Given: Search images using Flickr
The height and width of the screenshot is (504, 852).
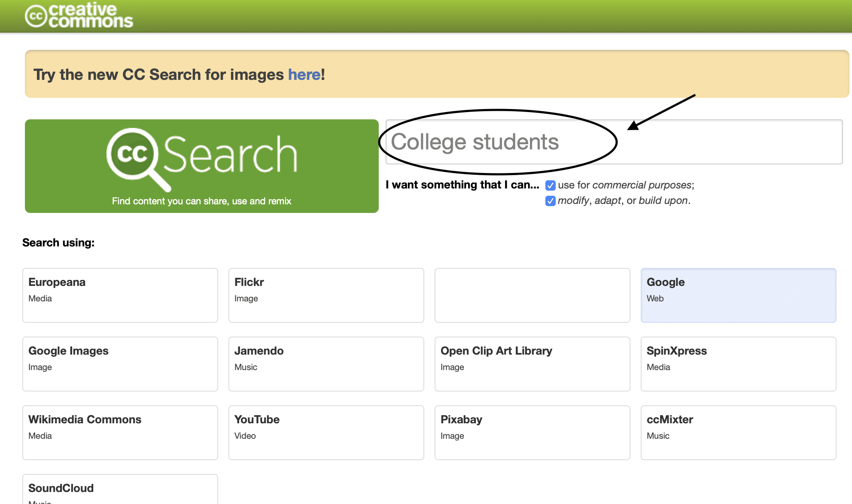Looking at the screenshot, I should 326,295.
